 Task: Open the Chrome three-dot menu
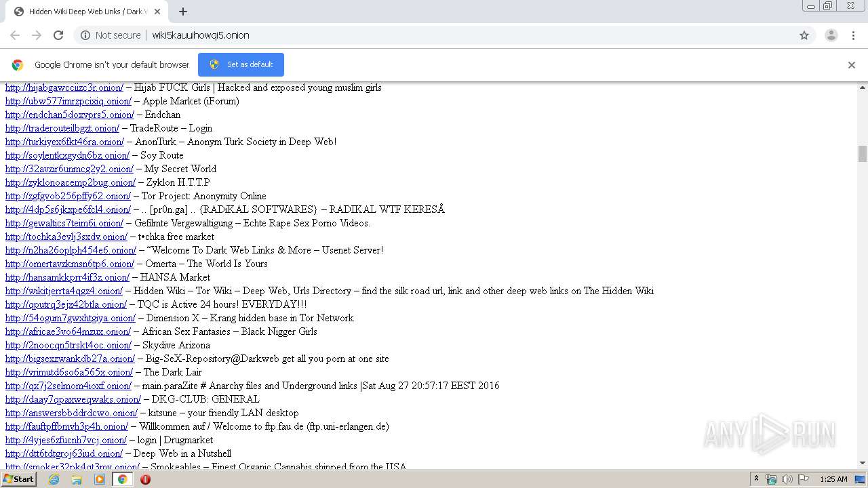pyautogui.click(x=853, y=35)
